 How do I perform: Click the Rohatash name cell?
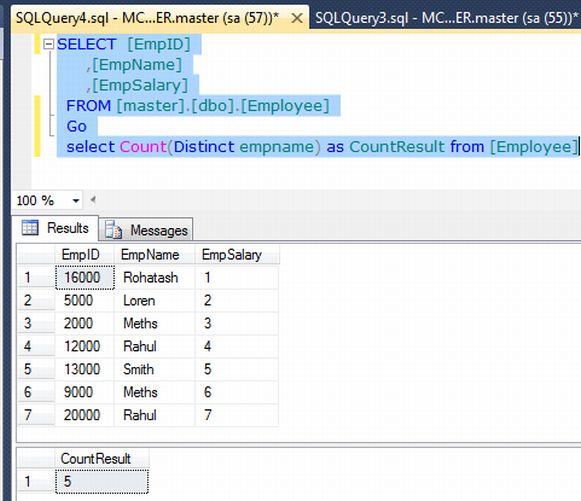point(155,277)
